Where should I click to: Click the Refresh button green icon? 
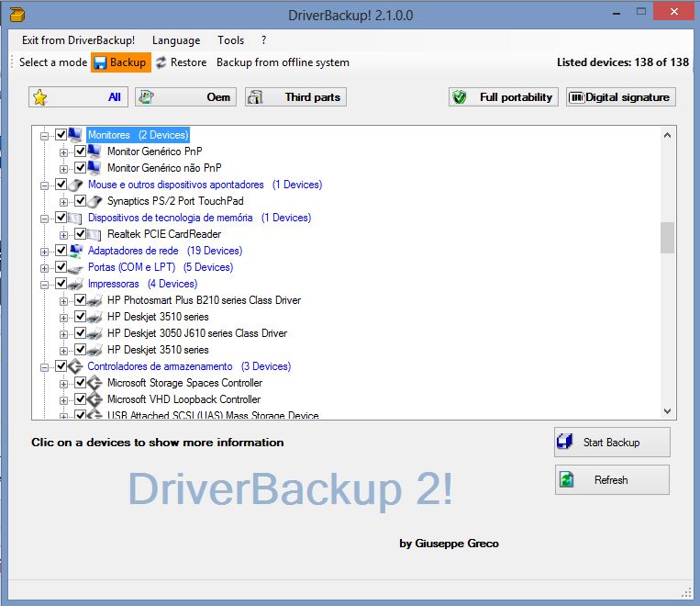click(567, 479)
